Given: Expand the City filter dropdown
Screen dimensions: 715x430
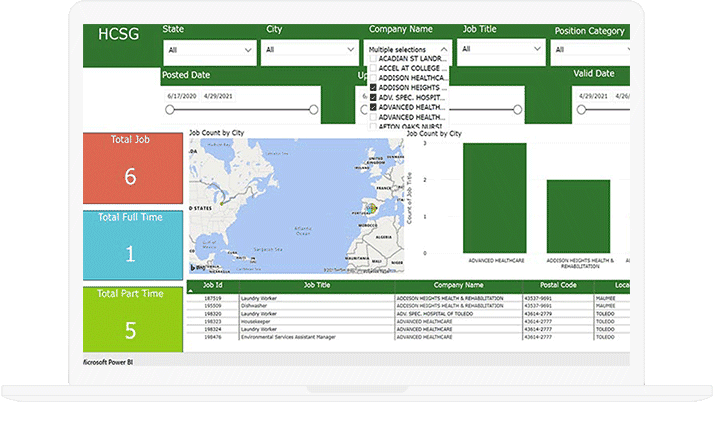Looking at the screenshot, I should [309, 49].
